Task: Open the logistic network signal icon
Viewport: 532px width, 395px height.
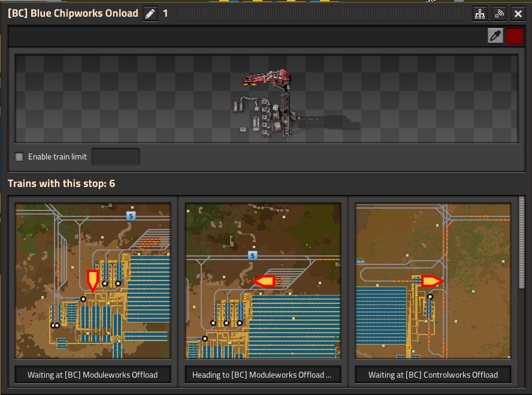Action: 498,14
